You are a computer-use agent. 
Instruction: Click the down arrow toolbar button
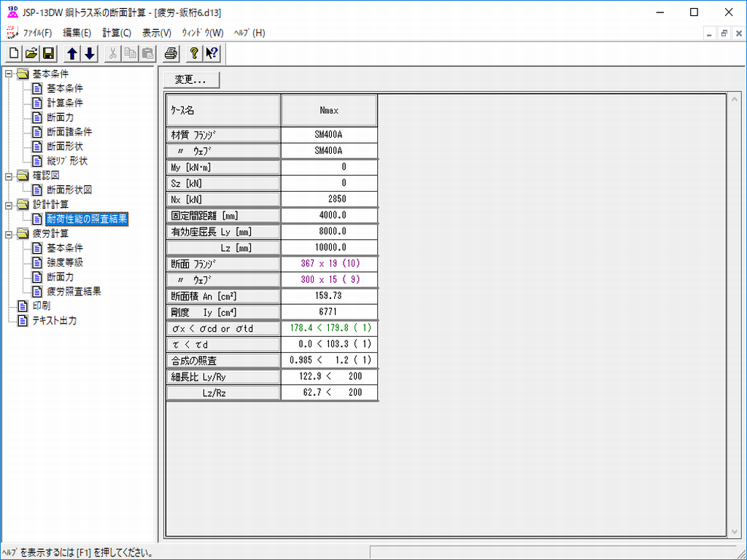click(x=89, y=53)
